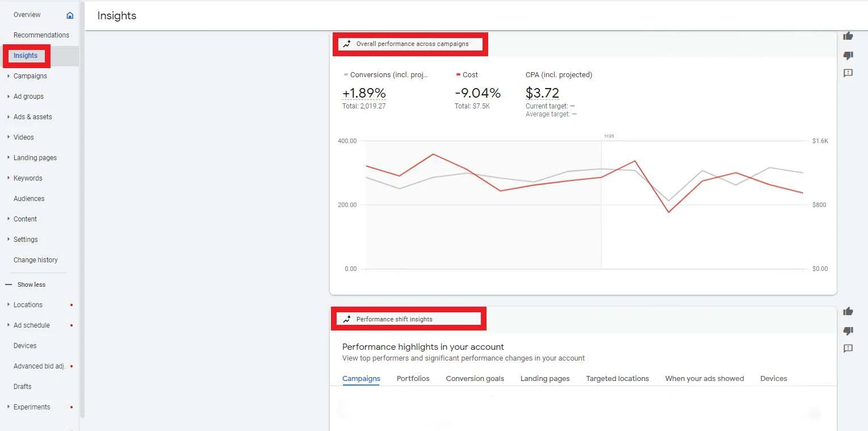
Task: Click the sparkle trend icon by Overall performance
Action: click(347, 44)
